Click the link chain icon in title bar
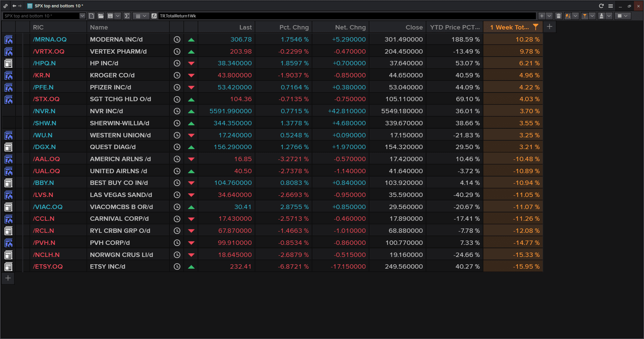Screen dimensions: 644x339 pyautogui.click(x=6, y=6)
